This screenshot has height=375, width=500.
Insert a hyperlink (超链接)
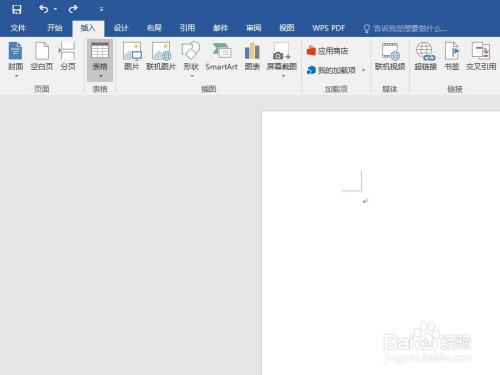pyautogui.click(x=426, y=56)
